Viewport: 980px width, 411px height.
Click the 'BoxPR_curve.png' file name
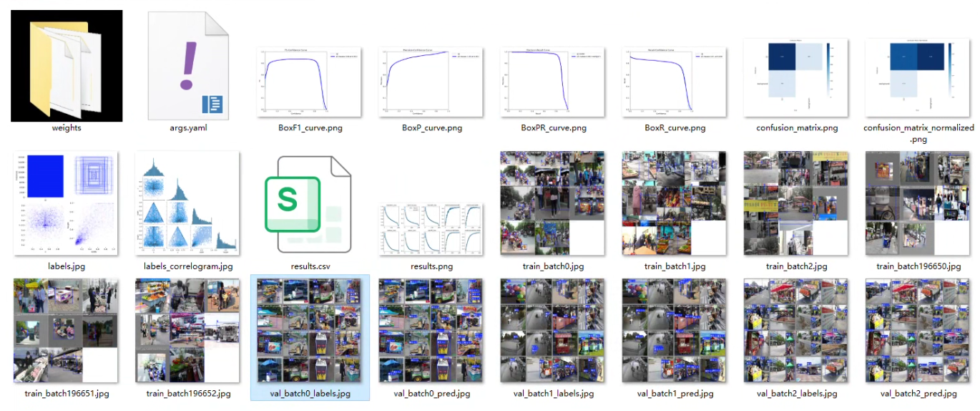point(553,128)
